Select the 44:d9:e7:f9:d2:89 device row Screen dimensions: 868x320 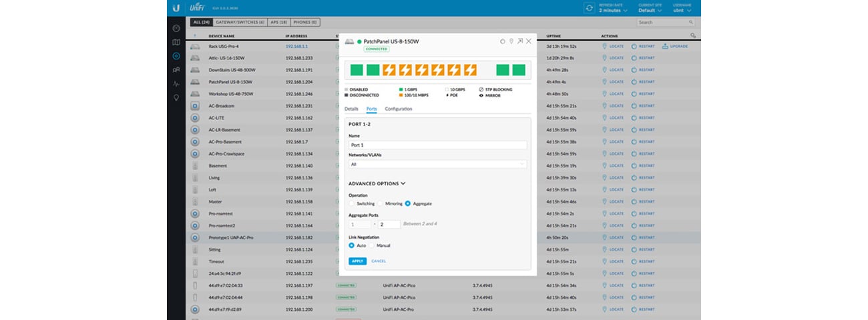click(x=445, y=309)
